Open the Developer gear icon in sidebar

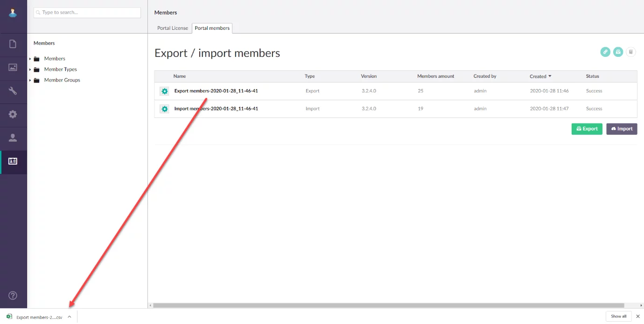point(13,114)
